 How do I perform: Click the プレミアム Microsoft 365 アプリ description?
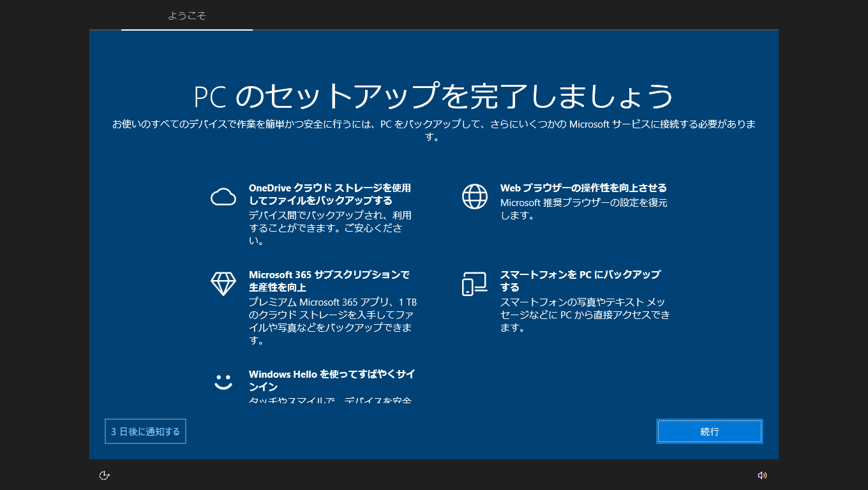(333, 321)
